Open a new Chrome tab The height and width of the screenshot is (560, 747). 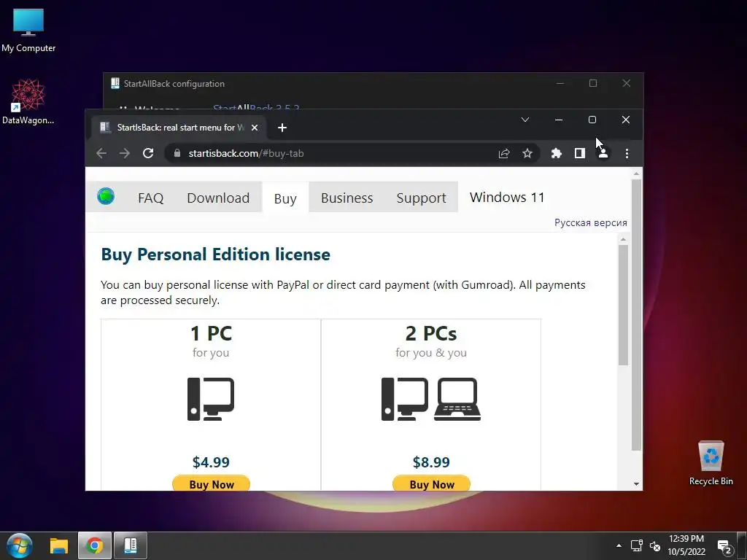tap(282, 128)
